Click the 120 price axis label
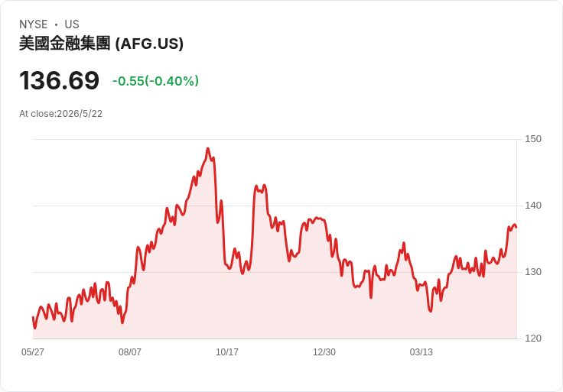This screenshot has height=392, width=563. tap(533, 339)
